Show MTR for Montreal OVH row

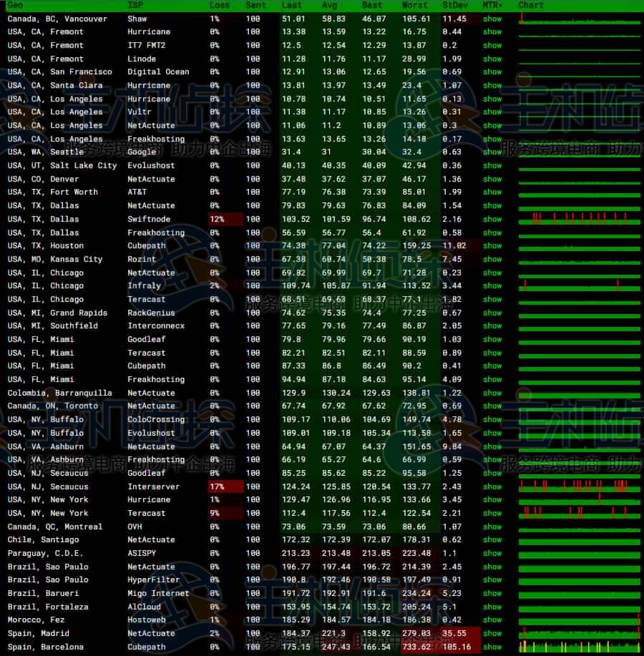click(492, 527)
